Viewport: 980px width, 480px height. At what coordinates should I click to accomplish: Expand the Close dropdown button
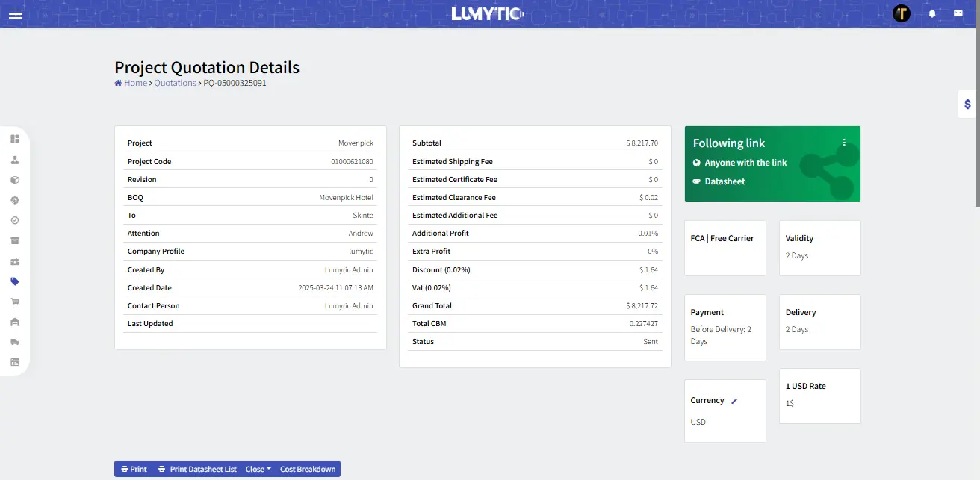(x=258, y=469)
